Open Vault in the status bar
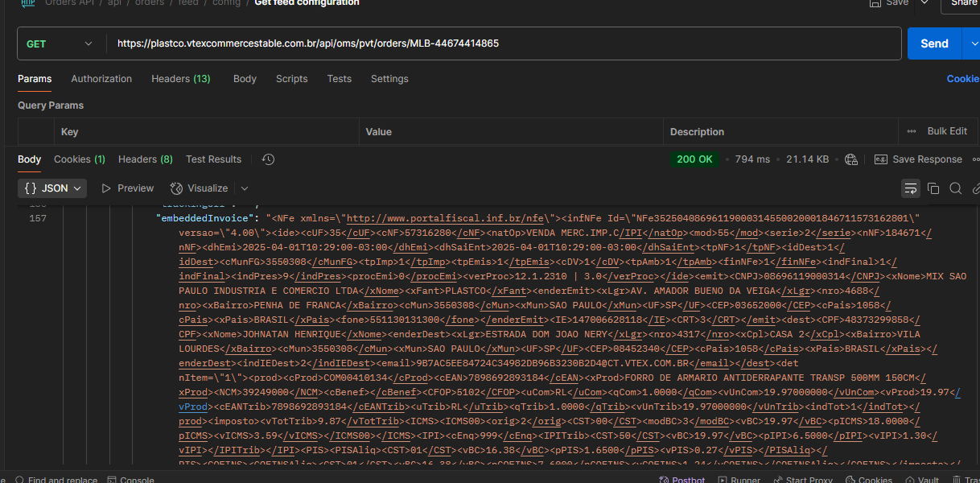Screen dimensions: 980x483 click(920, 479)
